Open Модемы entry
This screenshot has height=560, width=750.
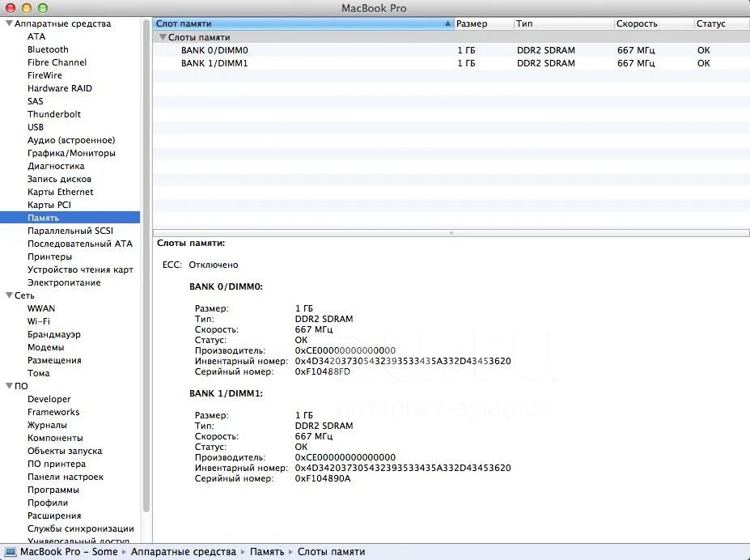[46, 347]
